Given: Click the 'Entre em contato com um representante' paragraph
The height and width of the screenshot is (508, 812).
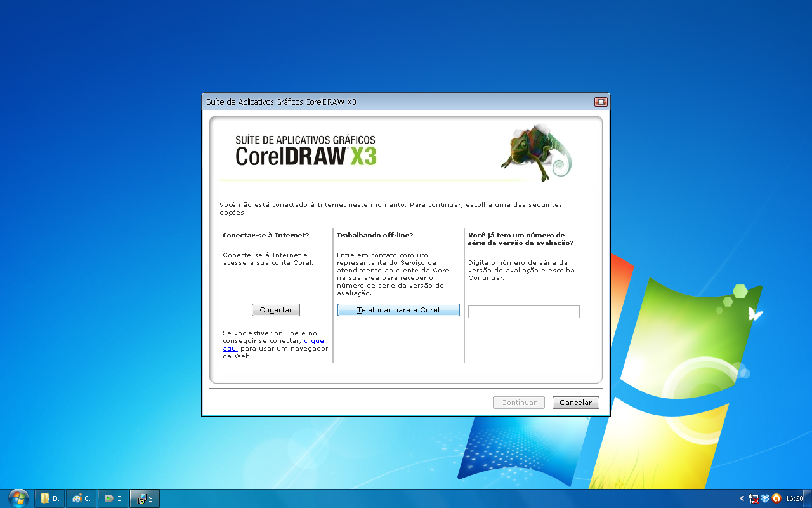Looking at the screenshot, I should 394,274.
